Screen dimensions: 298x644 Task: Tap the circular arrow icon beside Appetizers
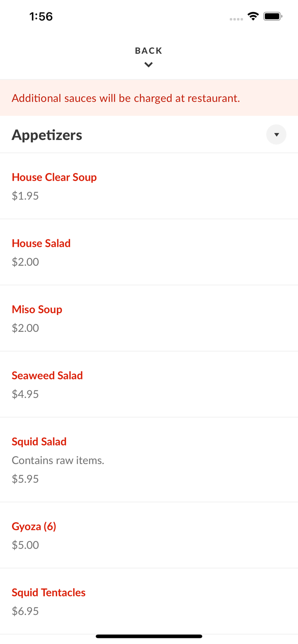coord(276,134)
